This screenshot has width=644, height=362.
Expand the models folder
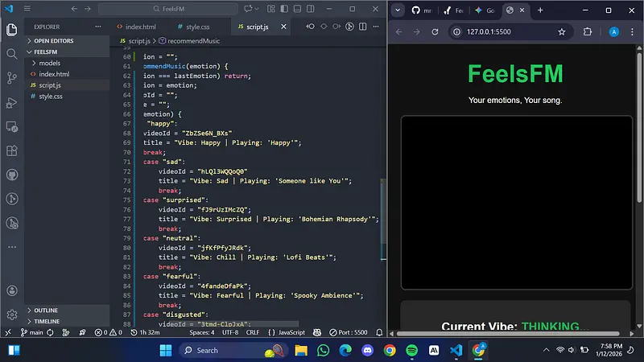click(x=50, y=63)
